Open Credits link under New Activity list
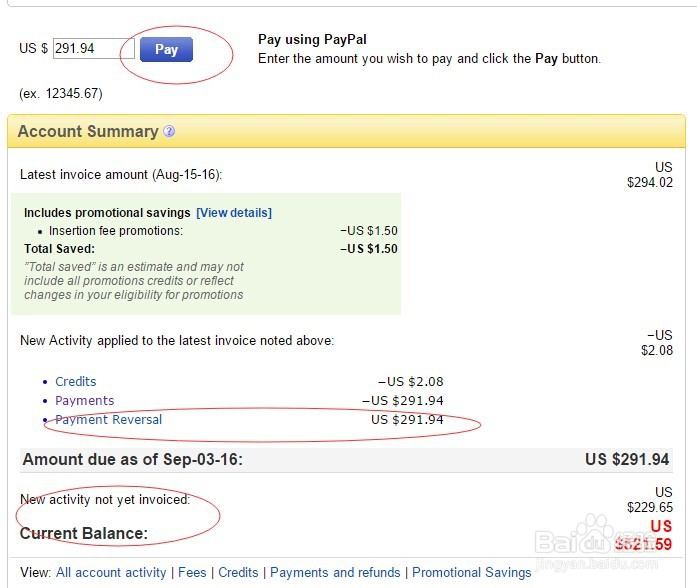This screenshot has width=697, height=588. click(76, 382)
